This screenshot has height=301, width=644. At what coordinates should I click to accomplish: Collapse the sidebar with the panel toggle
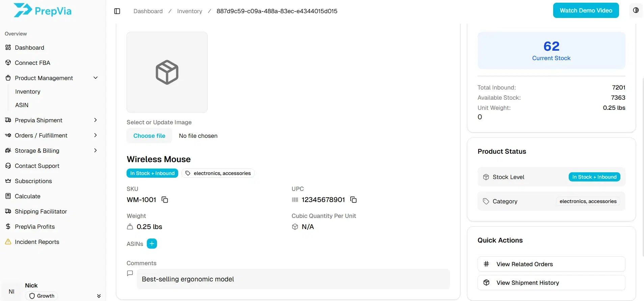coord(117,11)
